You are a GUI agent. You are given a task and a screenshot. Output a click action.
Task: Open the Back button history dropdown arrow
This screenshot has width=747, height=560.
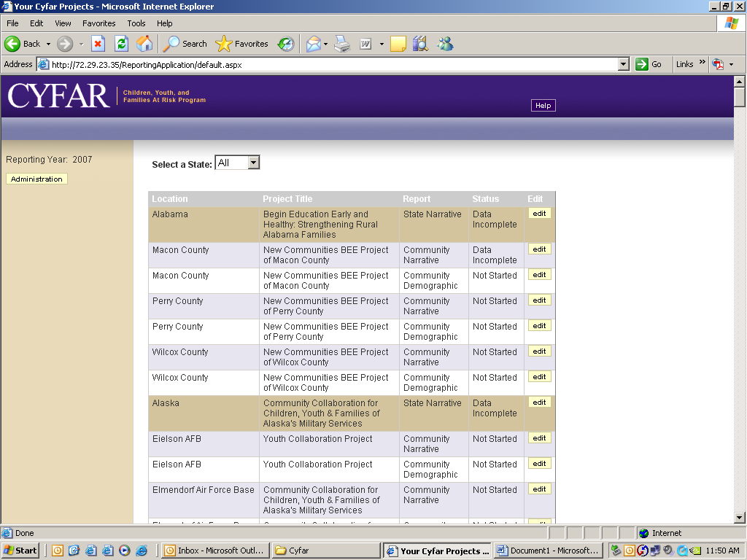(48, 44)
